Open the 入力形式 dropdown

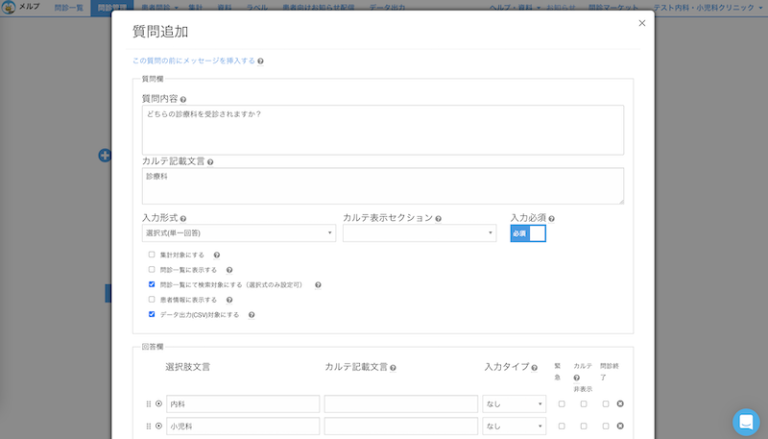[239, 233]
